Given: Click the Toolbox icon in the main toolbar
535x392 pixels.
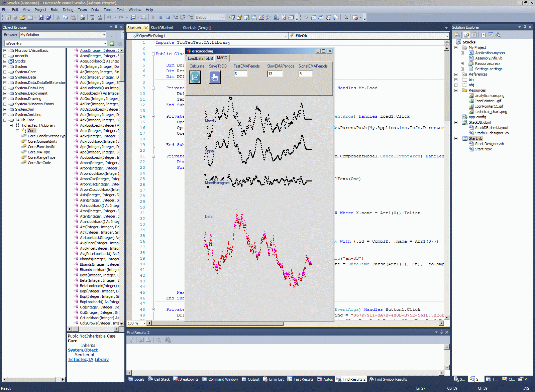Looking at the screenshot, I should [269, 17].
